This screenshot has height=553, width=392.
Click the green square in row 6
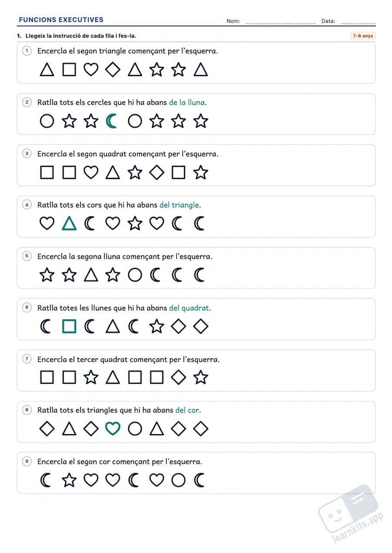69,326
